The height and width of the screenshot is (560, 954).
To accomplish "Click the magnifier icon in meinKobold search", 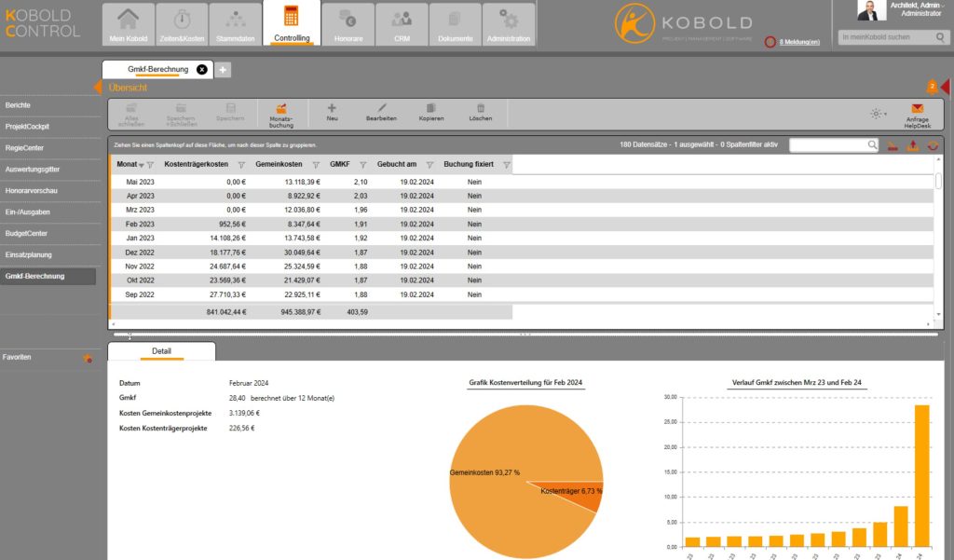I will pyautogui.click(x=941, y=37).
